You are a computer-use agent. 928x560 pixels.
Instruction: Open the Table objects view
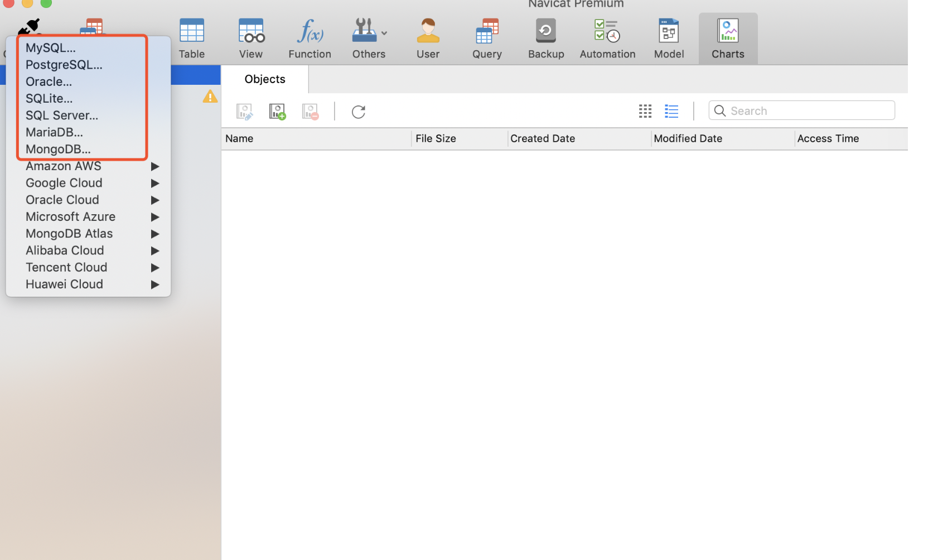pos(191,38)
